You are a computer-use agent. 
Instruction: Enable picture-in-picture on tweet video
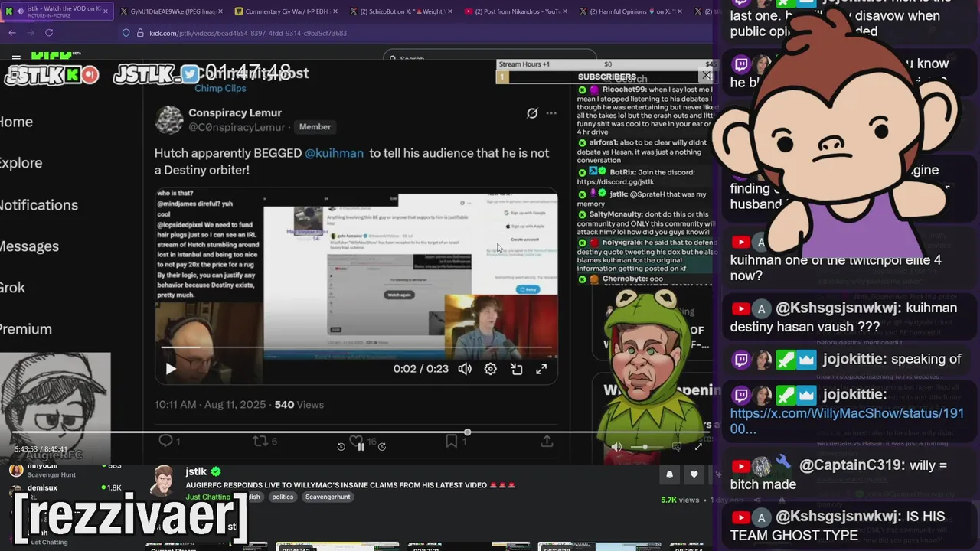(517, 369)
